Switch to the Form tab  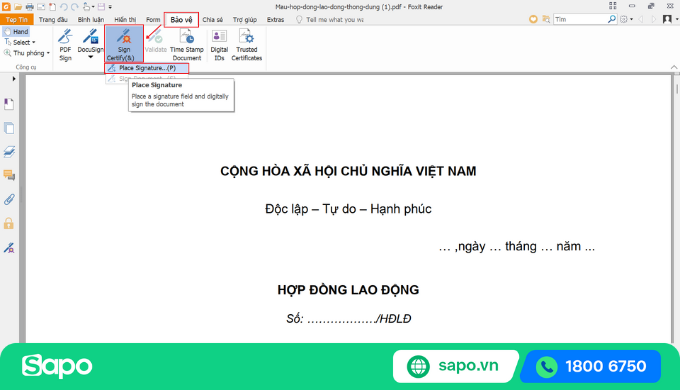click(153, 20)
